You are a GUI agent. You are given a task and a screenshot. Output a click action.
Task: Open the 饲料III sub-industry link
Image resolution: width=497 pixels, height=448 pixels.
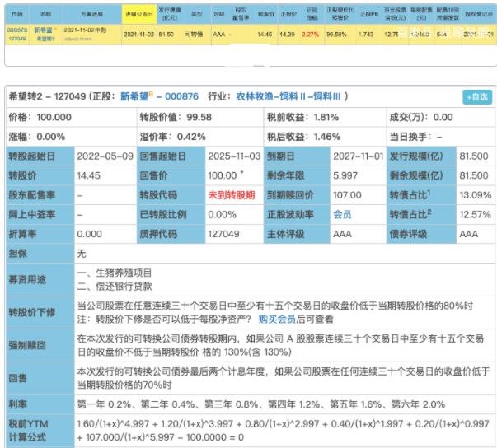click(326, 96)
